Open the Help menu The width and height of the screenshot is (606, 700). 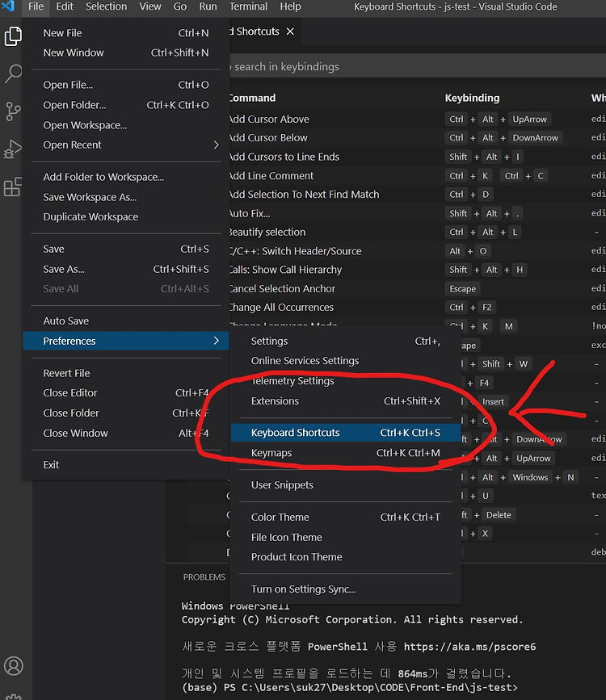[290, 6]
